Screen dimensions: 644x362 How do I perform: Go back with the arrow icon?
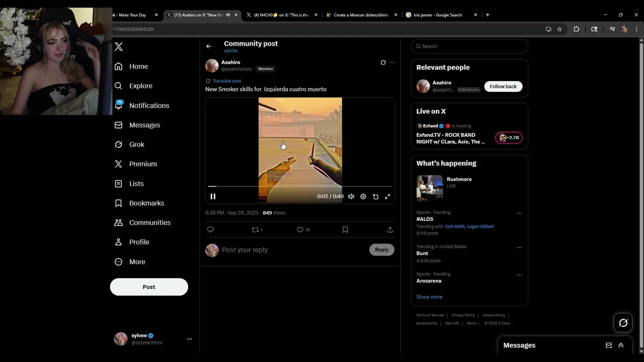(x=209, y=46)
